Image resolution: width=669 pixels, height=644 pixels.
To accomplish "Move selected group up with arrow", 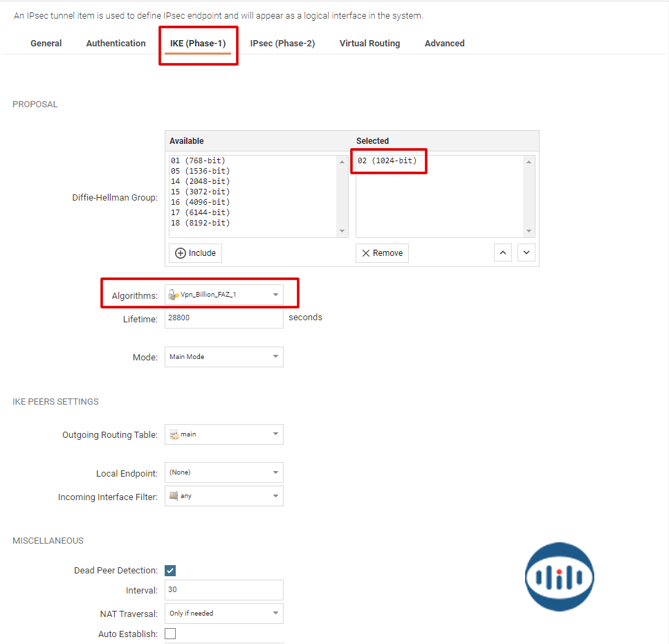I will pyautogui.click(x=503, y=253).
